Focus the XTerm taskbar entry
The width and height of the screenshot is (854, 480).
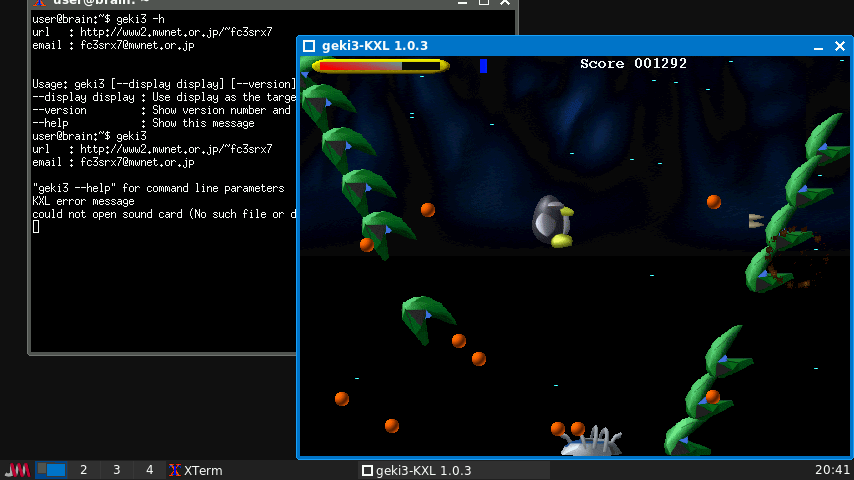(x=203, y=470)
